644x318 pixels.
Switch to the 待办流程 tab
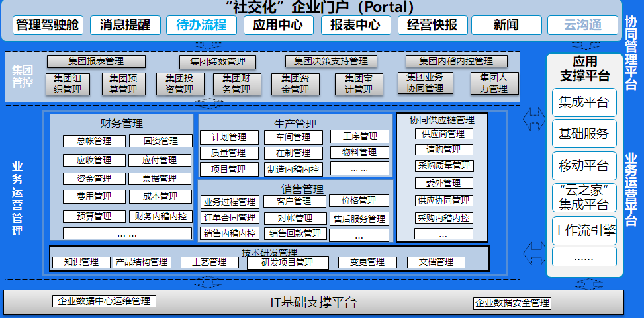pyautogui.click(x=201, y=26)
